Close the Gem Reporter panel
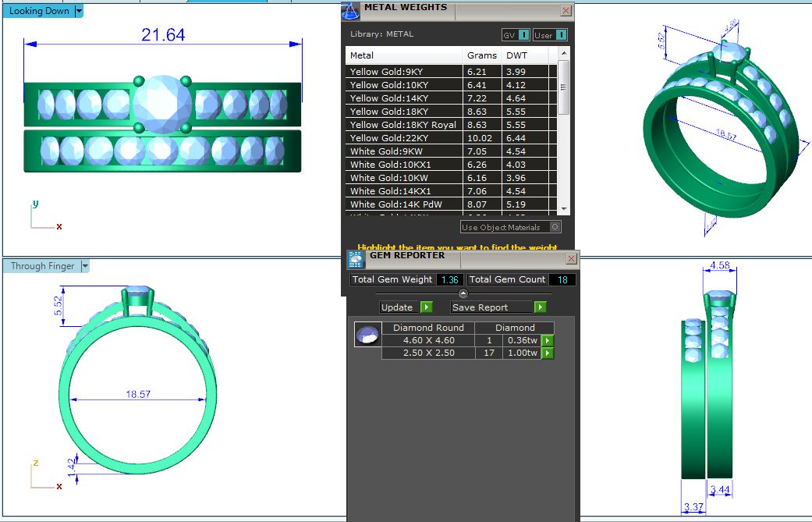This screenshot has width=812, height=522. coord(571,259)
